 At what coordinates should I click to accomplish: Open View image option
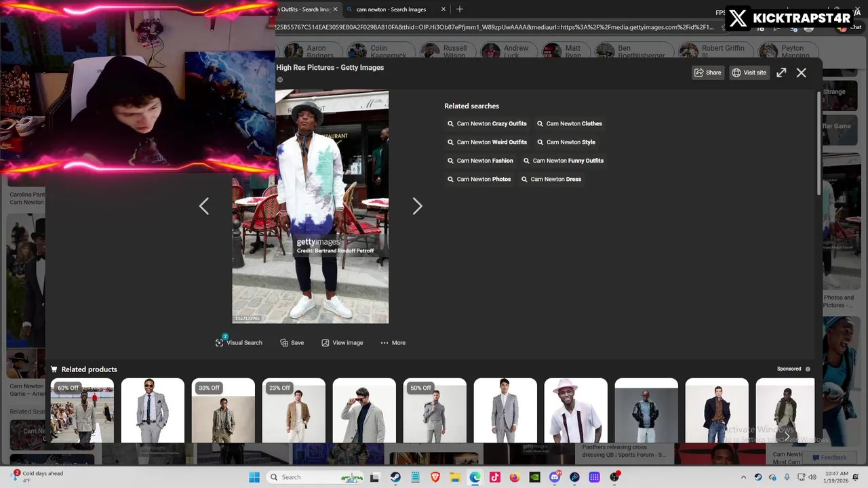[x=342, y=342]
